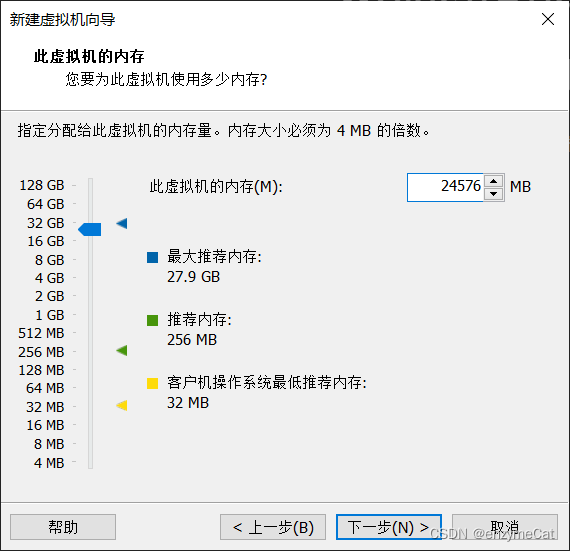Increase memory with the spinner up arrow
Viewport: 570px width, 551px height.
coord(493,181)
